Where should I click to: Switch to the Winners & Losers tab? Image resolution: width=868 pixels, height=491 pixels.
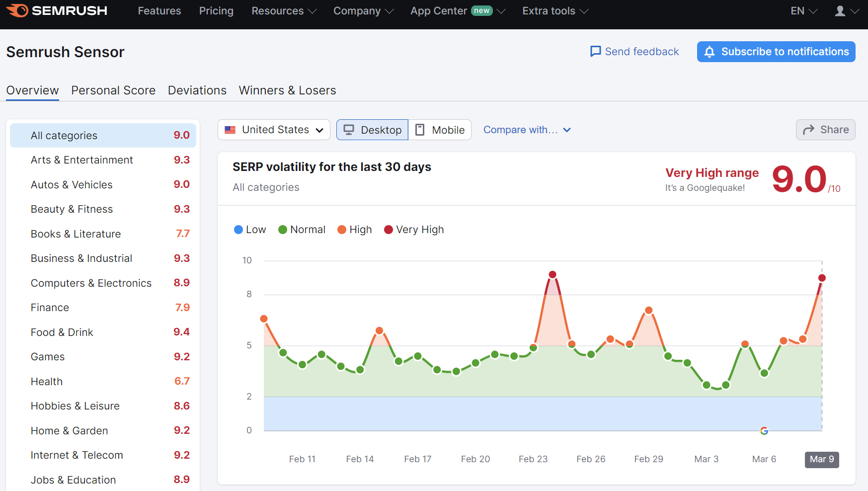[287, 90]
